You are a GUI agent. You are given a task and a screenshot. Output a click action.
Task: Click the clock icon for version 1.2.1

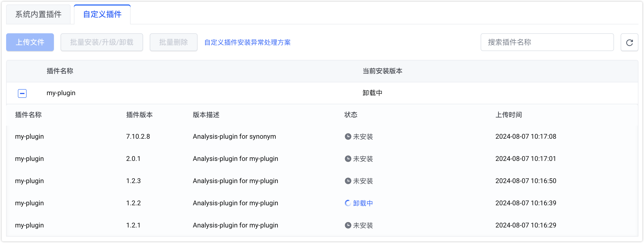coord(348,225)
